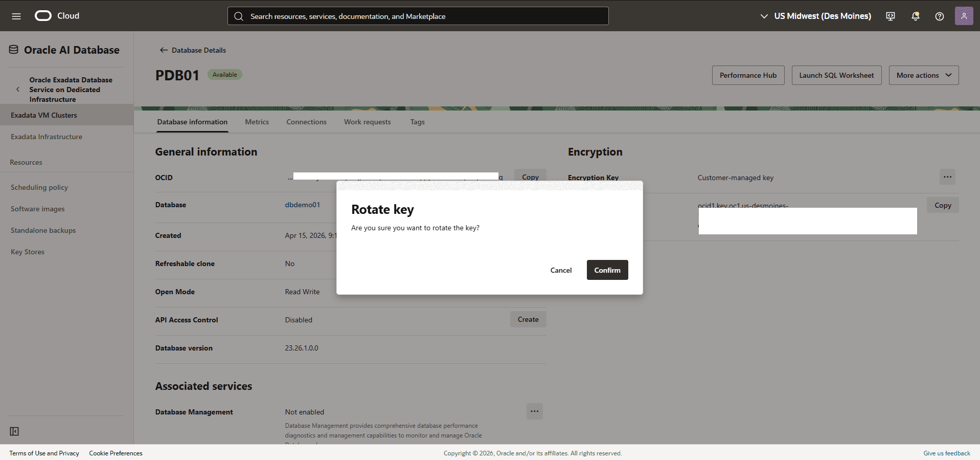Open the help question mark icon
980x460 pixels.
tap(940, 16)
